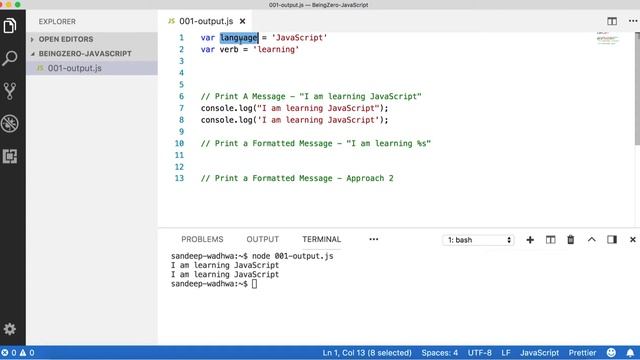The height and width of the screenshot is (360, 640).
Task: Click the editor vertical scrollbar
Action: point(637,88)
